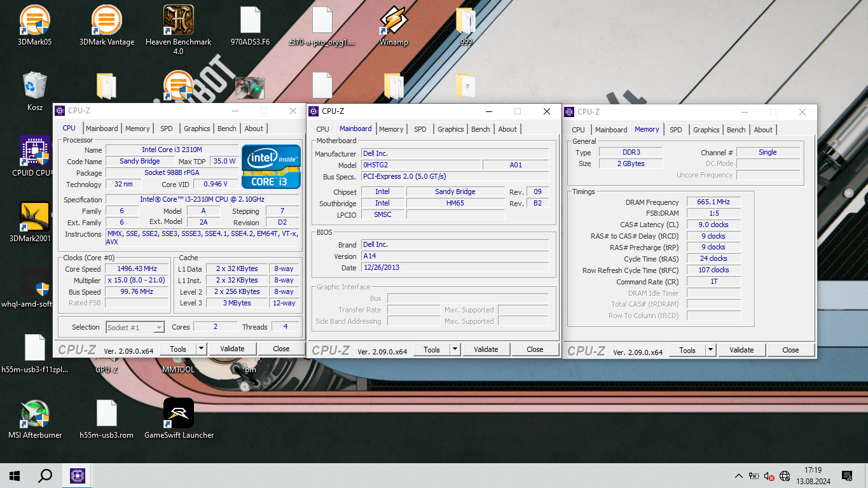Click the Core Speed value 1496.43 MHz

137,268
